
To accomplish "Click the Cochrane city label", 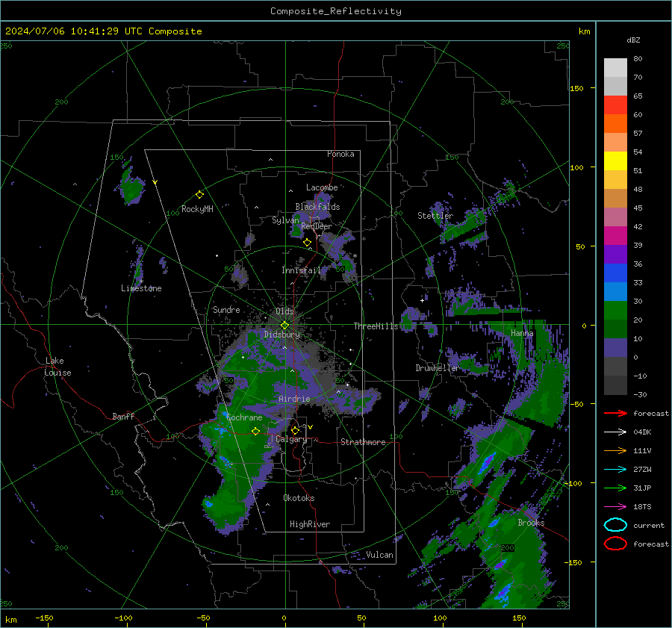I will (244, 417).
